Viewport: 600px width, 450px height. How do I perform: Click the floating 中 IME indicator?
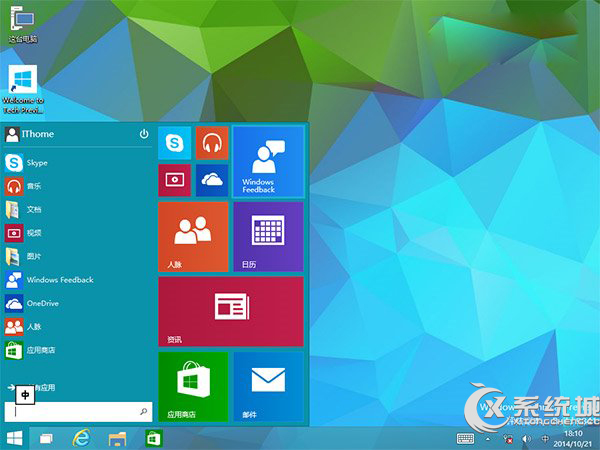coord(25,395)
